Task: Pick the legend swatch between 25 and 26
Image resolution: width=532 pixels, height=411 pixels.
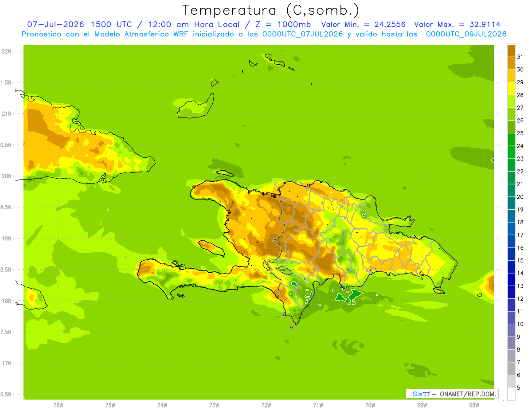Action: pos(511,127)
